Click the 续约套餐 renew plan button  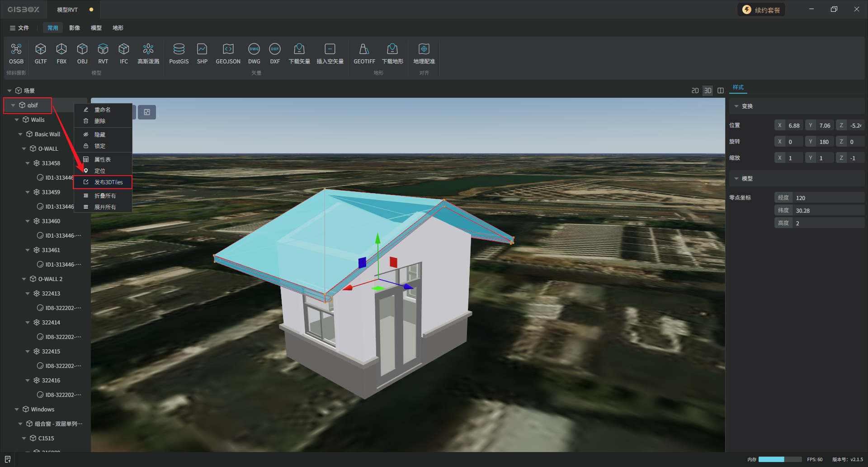tap(761, 10)
